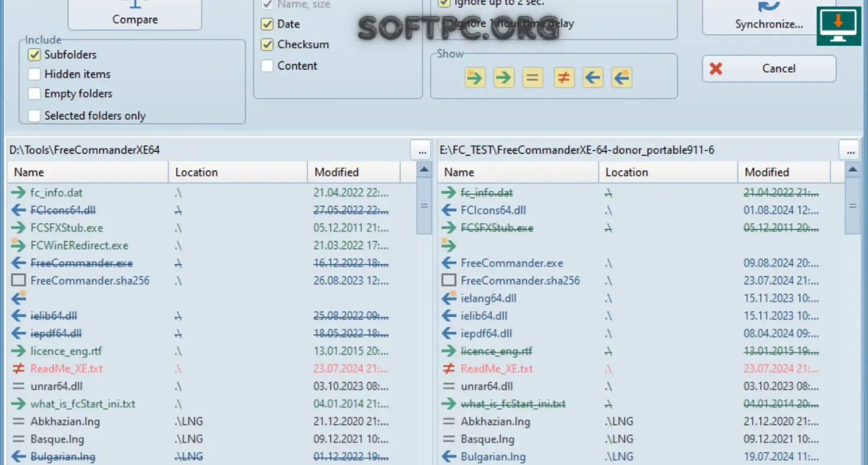Click left pane scrollbar up arrow
The width and height of the screenshot is (868, 465).
point(424,170)
